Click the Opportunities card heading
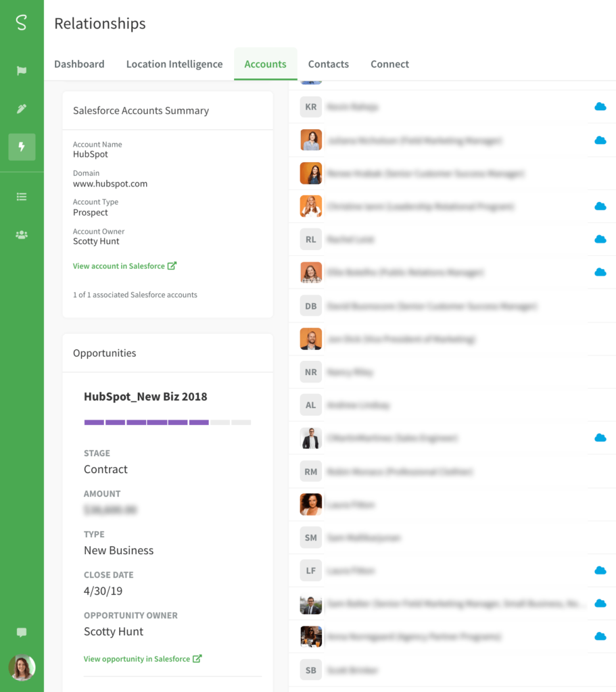Screen dimensions: 616x692 coord(105,353)
